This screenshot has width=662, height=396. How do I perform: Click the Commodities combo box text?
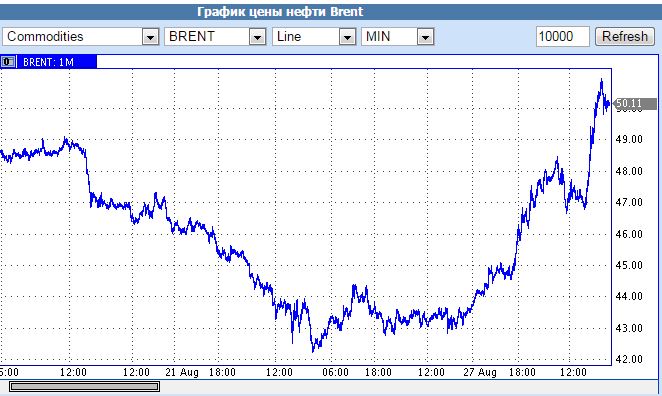click(45, 37)
